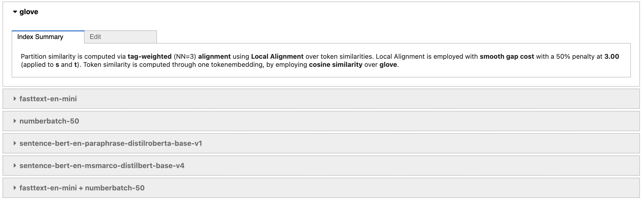644x201 pixels.
Task: Select the Index Summary tab
Action: click(x=48, y=37)
